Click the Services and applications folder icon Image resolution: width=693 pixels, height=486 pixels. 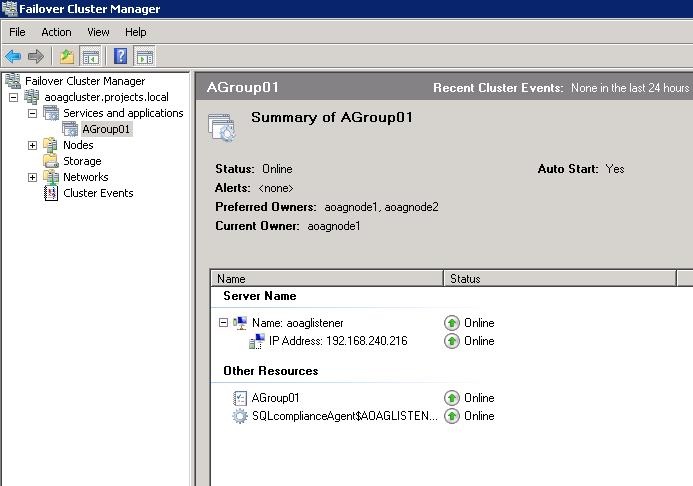pos(51,113)
